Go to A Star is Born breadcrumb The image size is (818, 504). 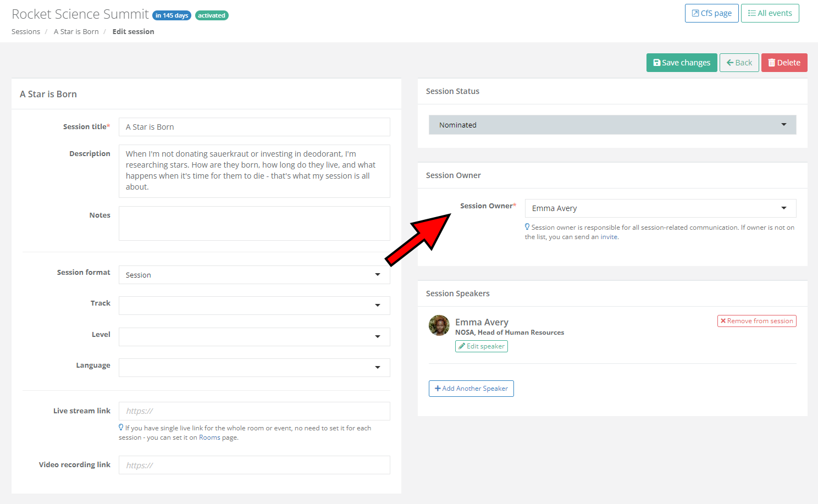tap(76, 32)
